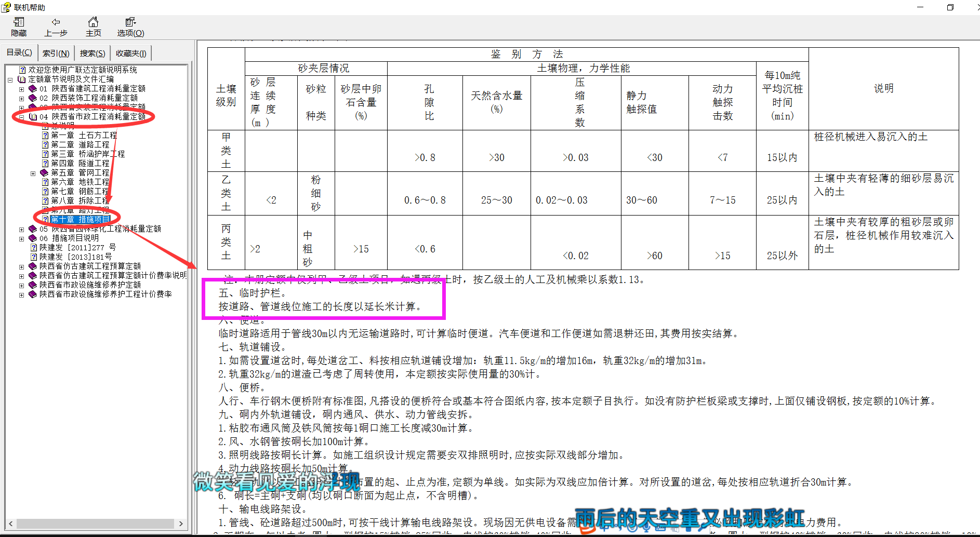Click book icon of 01 陕西省建筑工程消耗量定额
This screenshot has width=980, height=537.
click(33, 88)
